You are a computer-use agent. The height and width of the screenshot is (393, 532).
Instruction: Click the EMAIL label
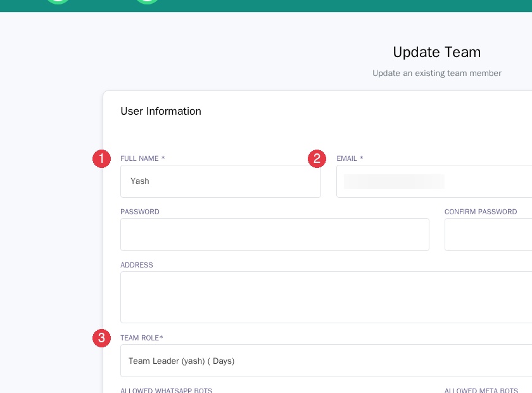350,158
